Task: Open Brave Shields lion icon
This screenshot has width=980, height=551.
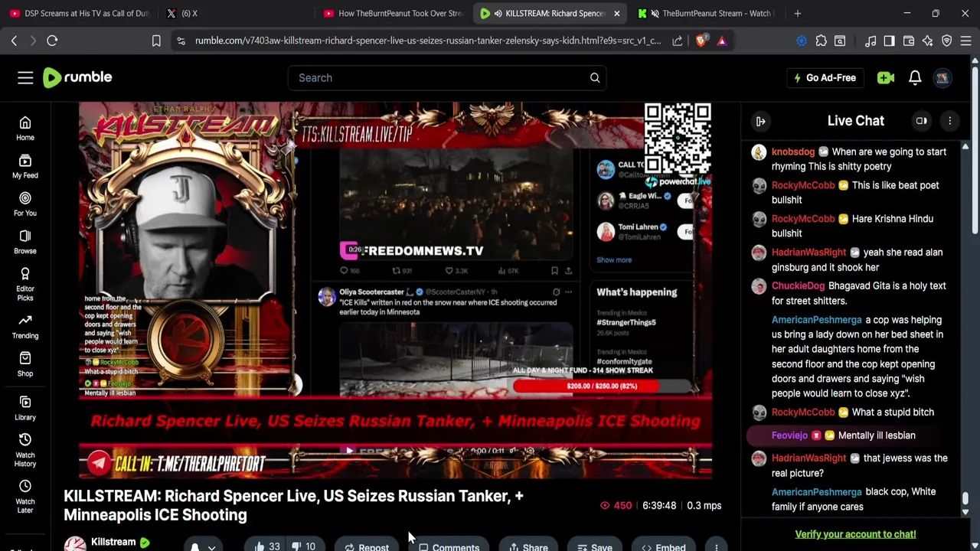Action: pyautogui.click(x=701, y=41)
